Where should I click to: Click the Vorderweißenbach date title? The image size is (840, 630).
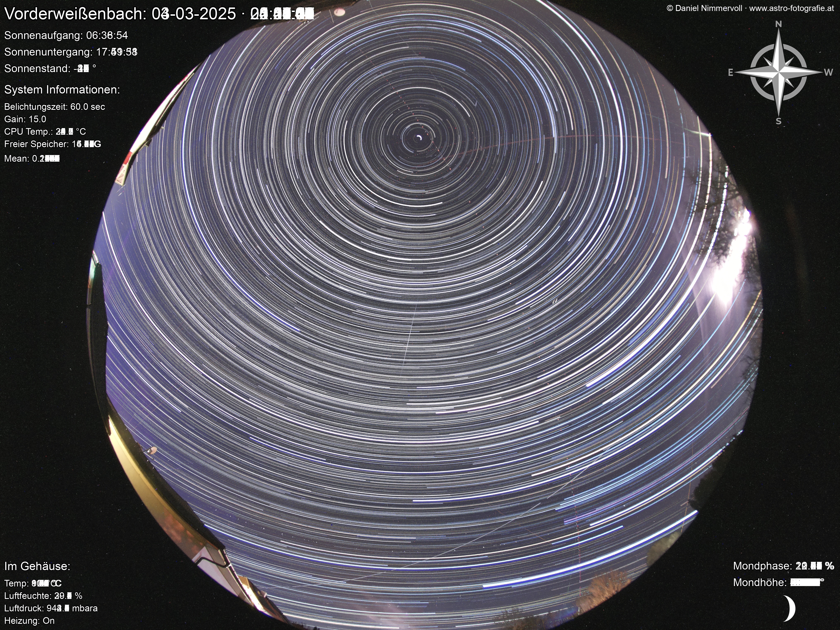(159, 14)
